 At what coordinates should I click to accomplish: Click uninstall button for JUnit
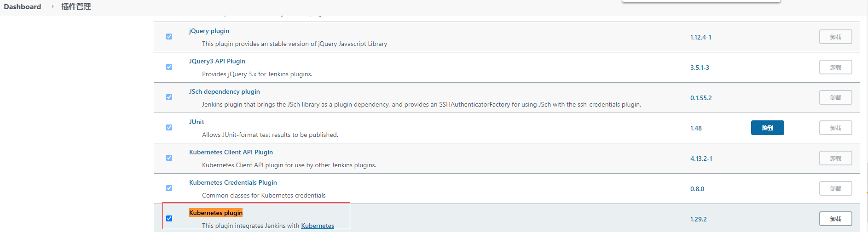click(x=836, y=128)
